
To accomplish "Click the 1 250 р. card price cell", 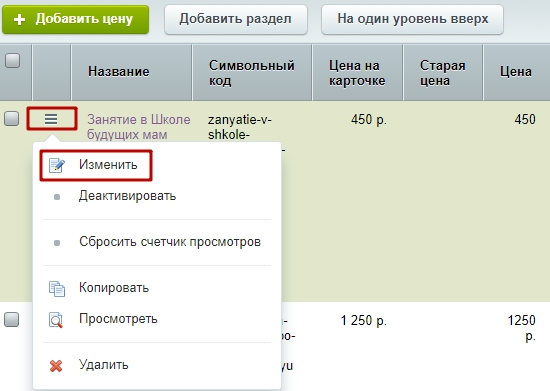I will coord(364,321).
